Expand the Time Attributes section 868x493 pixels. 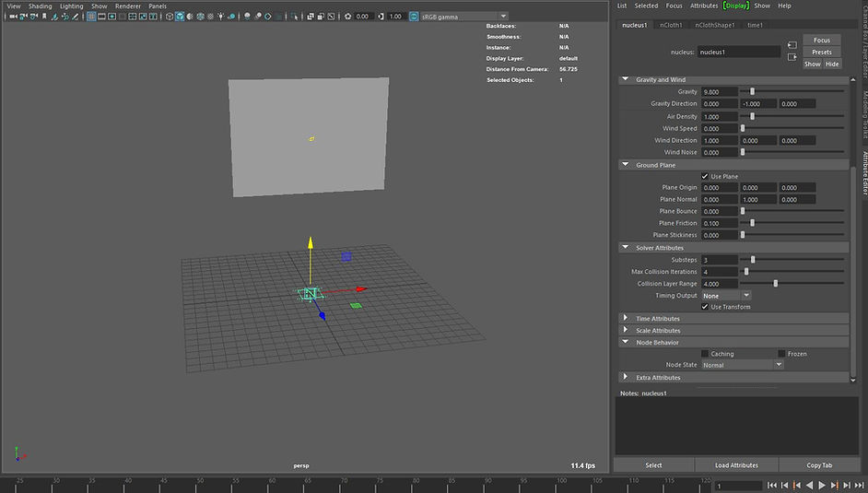coord(626,318)
